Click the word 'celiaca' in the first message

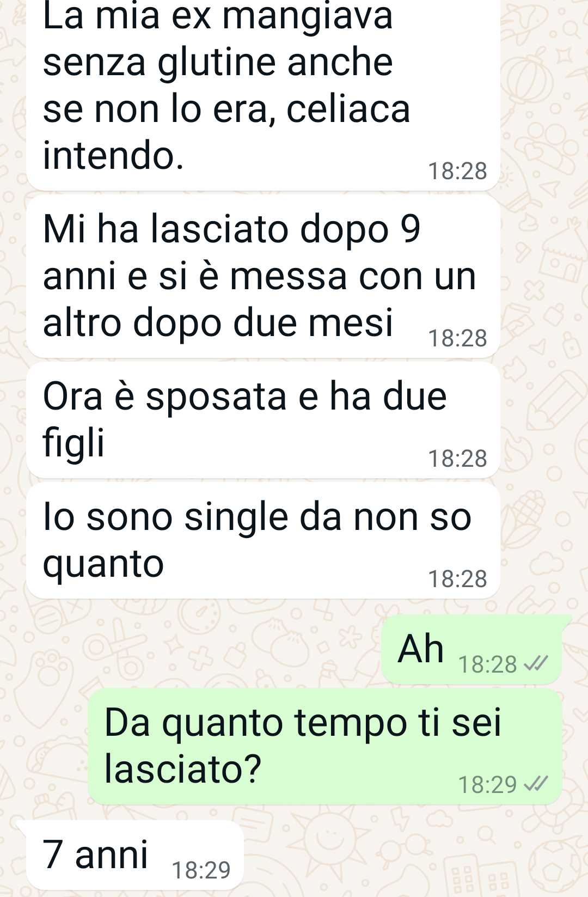click(x=348, y=109)
